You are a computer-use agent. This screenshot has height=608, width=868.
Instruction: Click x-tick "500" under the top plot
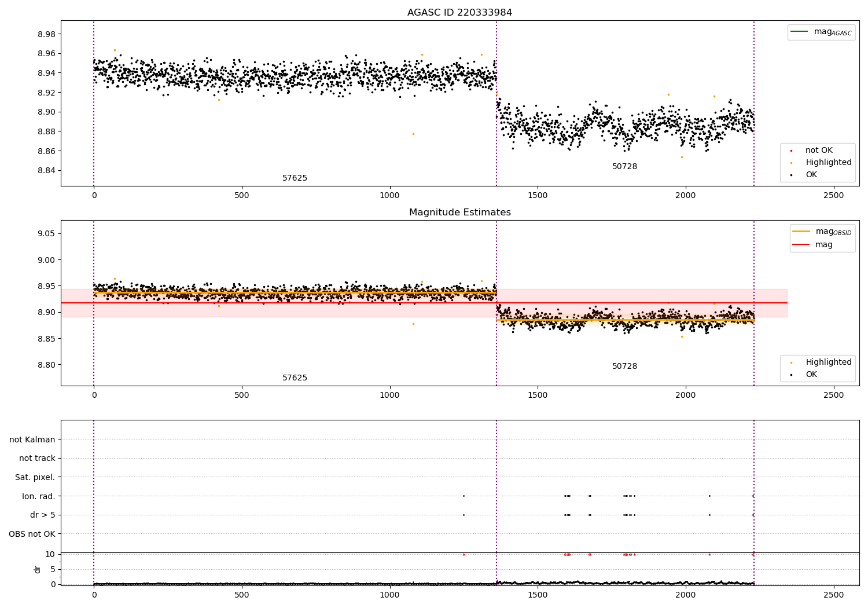[242, 196]
